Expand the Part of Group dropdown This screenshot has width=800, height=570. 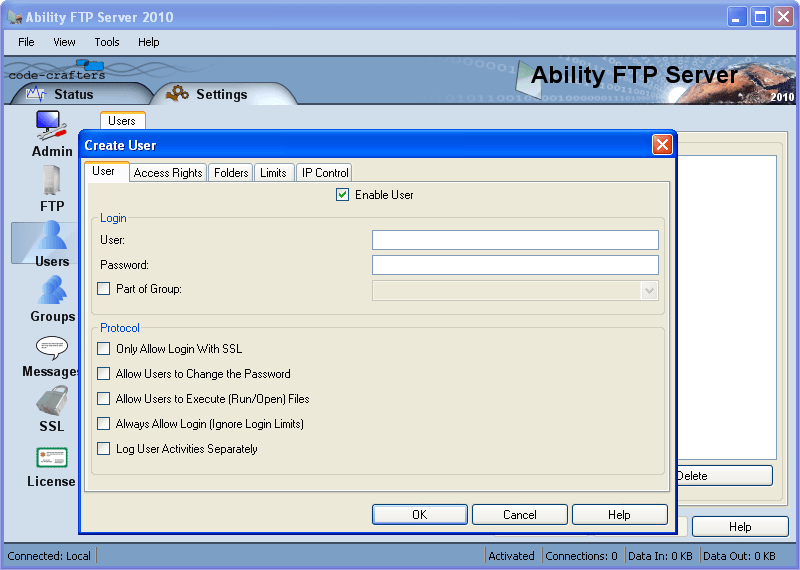pyautogui.click(x=649, y=291)
